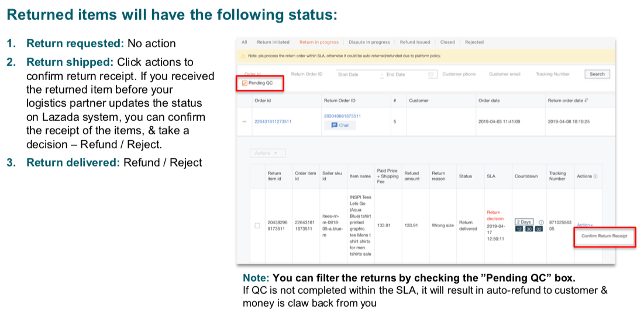Screen dimensions: 644x309
Task: Click the info icon beside Countdown timer
Action: pyautogui.click(x=541, y=222)
